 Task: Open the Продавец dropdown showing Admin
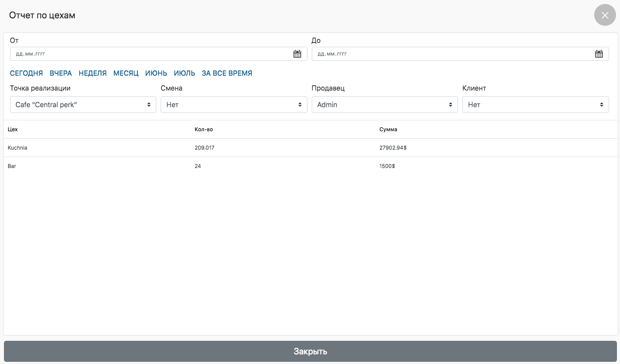[x=384, y=105]
